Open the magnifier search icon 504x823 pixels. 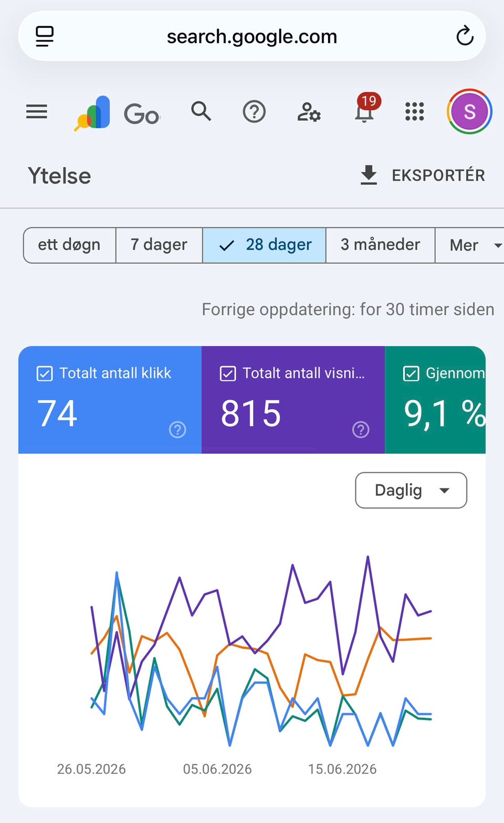coord(201,111)
